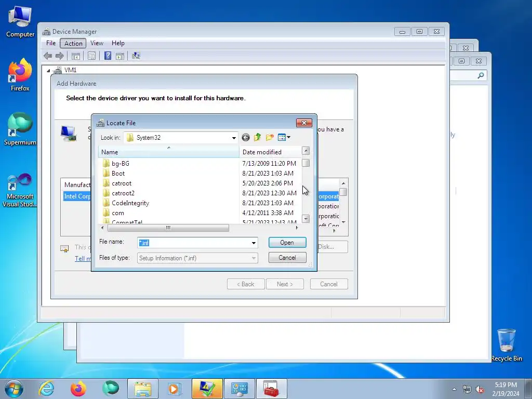532x399 pixels.
Task: Open the Help menu in Device Manager
Action: click(x=118, y=43)
